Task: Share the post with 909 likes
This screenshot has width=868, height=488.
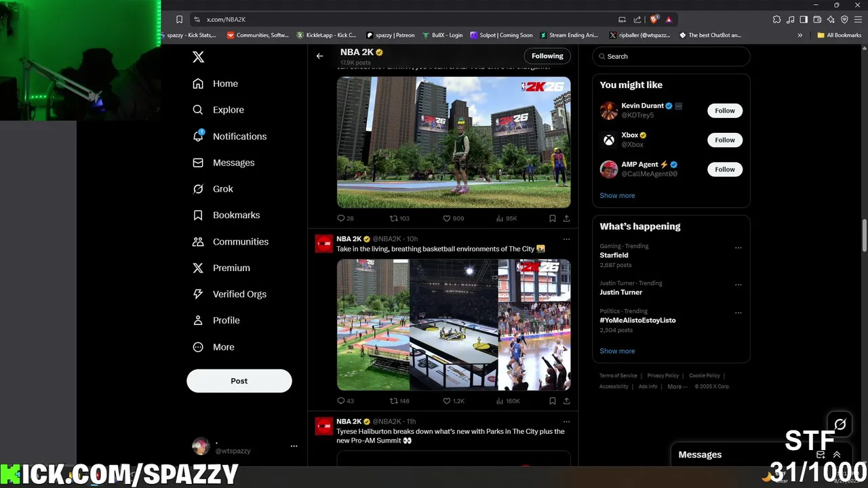Action: [x=566, y=218]
